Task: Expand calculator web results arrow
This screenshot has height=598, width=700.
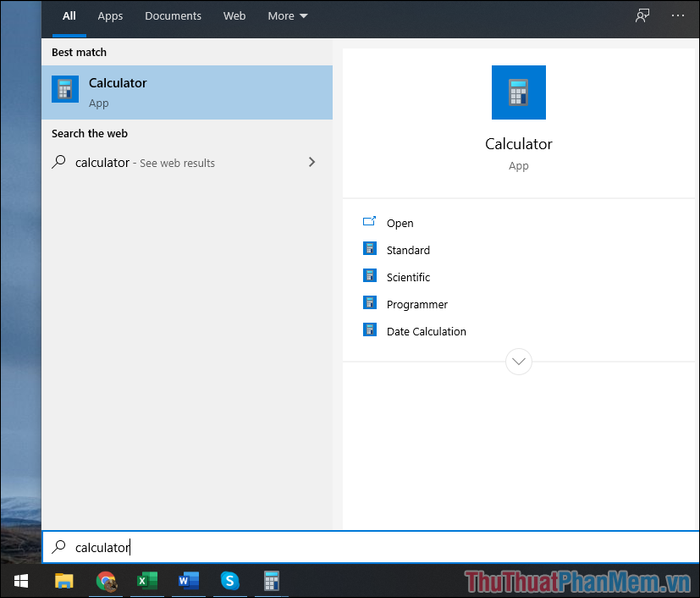Action: tap(312, 162)
